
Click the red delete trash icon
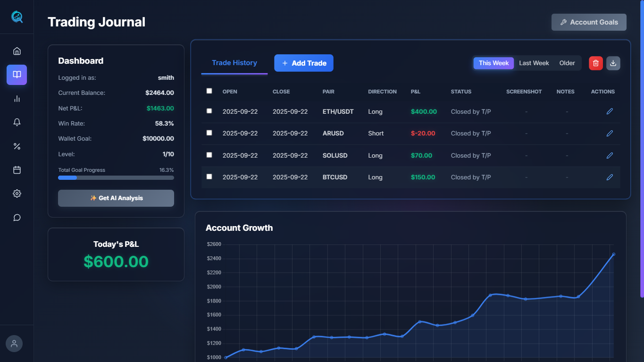(x=595, y=63)
